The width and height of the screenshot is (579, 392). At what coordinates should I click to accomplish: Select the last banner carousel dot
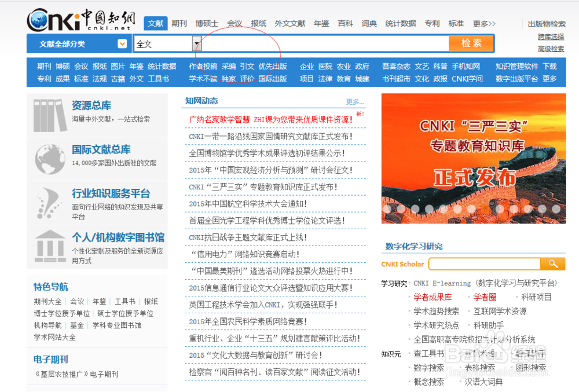coord(556,209)
